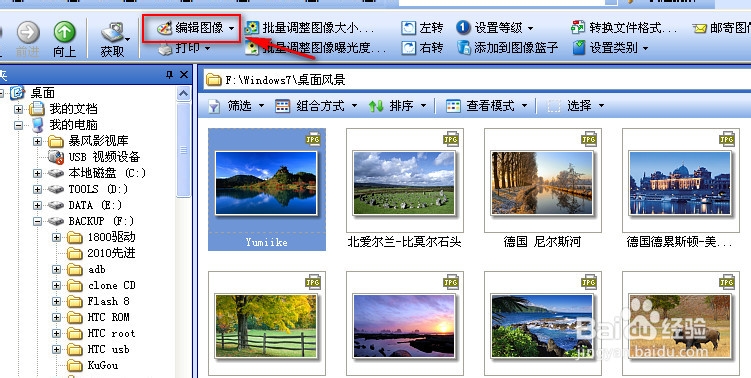The width and height of the screenshot is (751, 378).
Task: Expand DATA (E:) tree node
Action: [37, 205]
